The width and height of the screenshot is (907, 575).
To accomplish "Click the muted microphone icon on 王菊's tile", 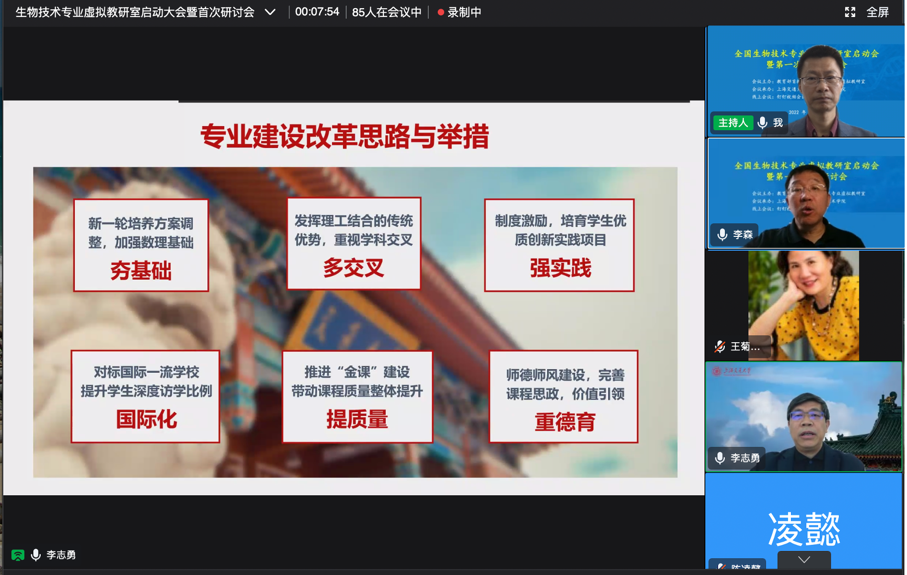I will (x=720, y=347).
